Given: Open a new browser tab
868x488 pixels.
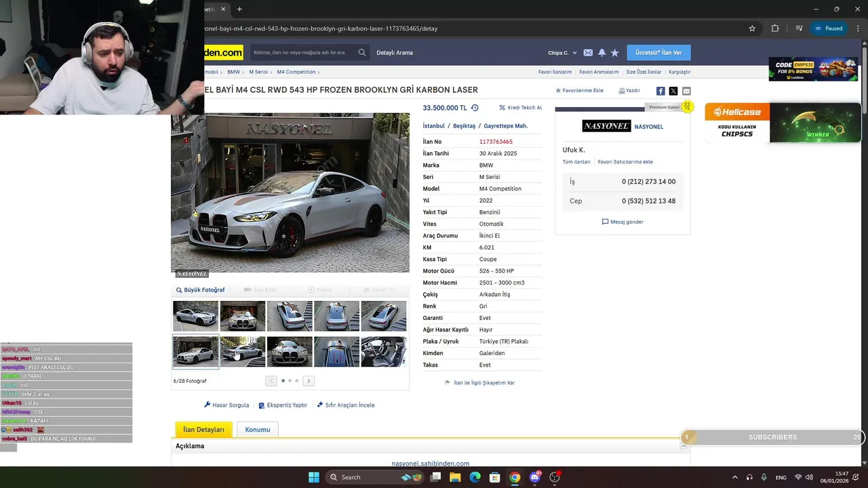Looking at the screenshot, I should (x=239, y=9).
